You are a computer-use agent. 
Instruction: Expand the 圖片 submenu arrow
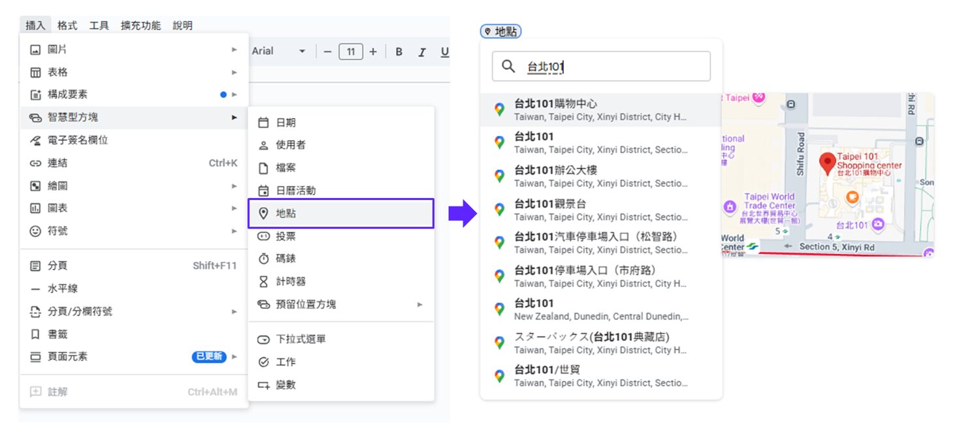tap(235, 50)
